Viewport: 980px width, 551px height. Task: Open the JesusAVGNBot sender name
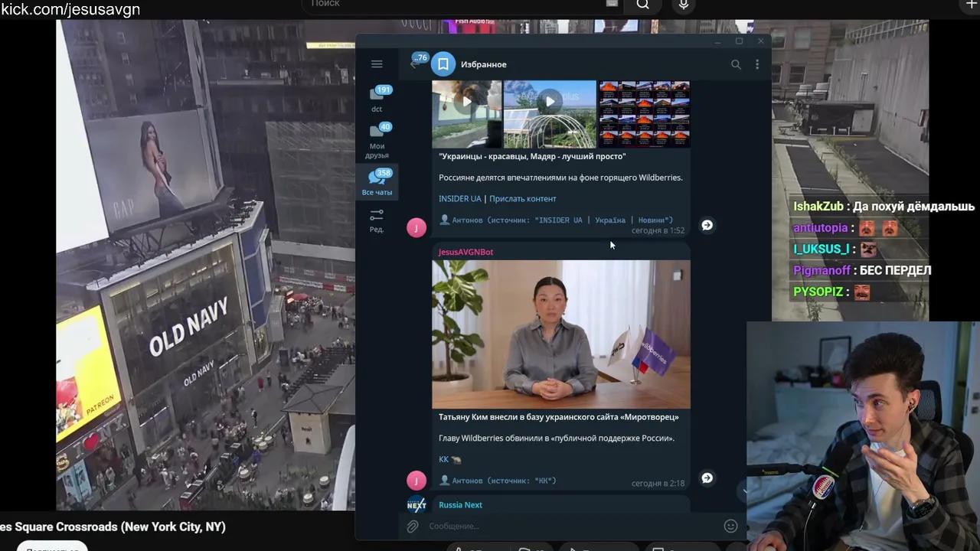click(465, 252)
